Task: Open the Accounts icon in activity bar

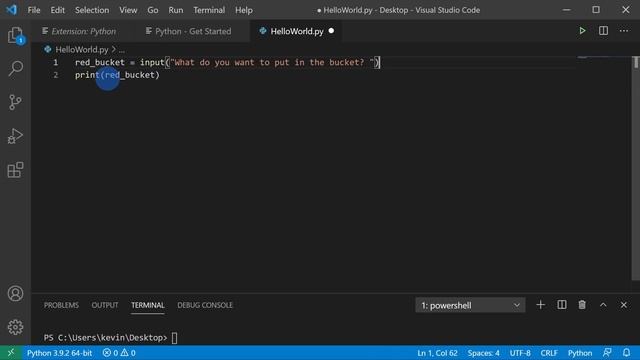Action: point(15,293)
